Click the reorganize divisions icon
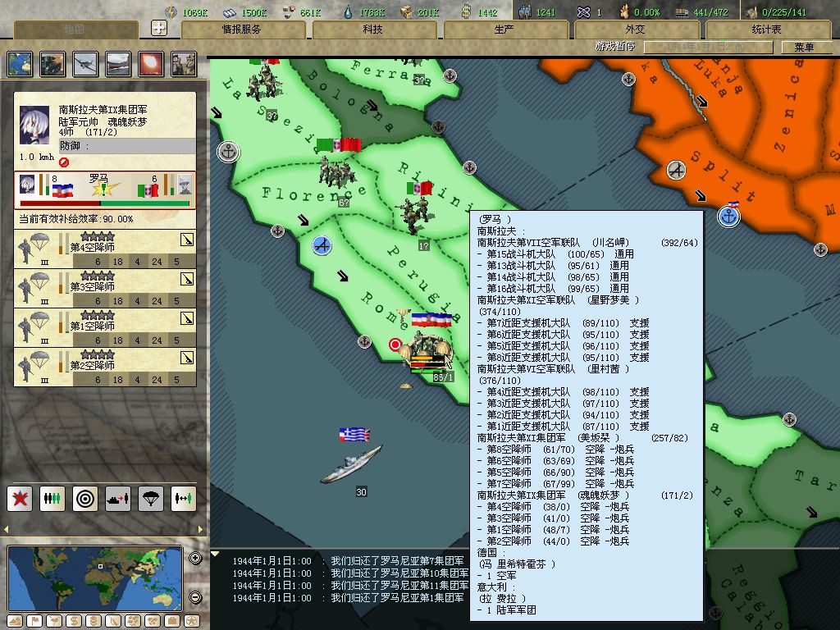 tap(52, 499)
